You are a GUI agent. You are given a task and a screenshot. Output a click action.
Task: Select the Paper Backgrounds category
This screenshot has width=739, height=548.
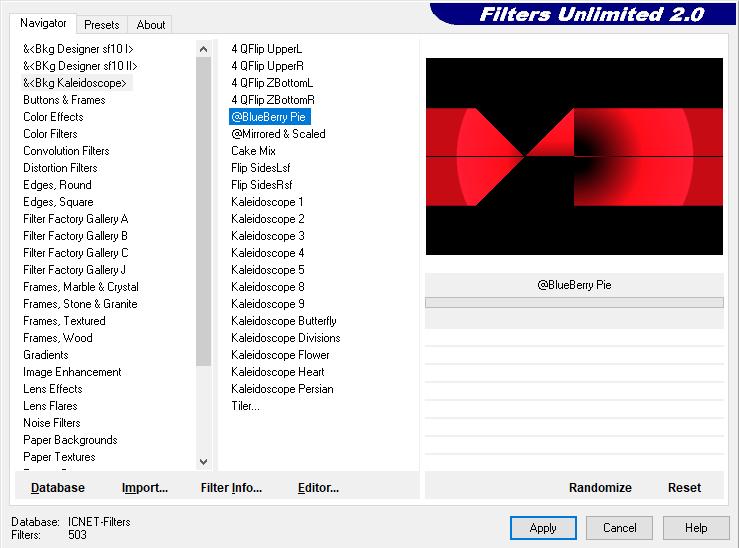click(70, 440)
